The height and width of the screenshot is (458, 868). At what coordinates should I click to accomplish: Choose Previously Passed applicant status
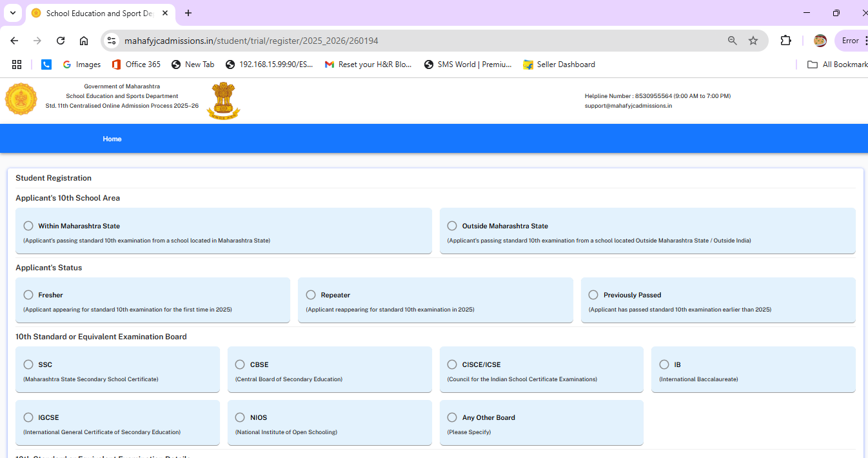point(593,295)
